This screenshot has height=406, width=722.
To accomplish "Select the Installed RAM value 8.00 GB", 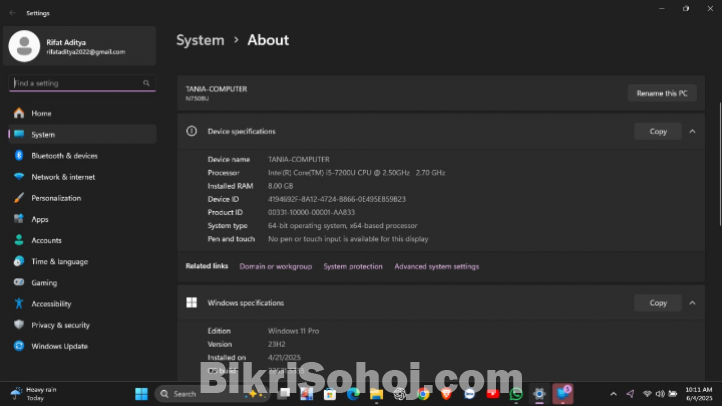I will point(280,186).
